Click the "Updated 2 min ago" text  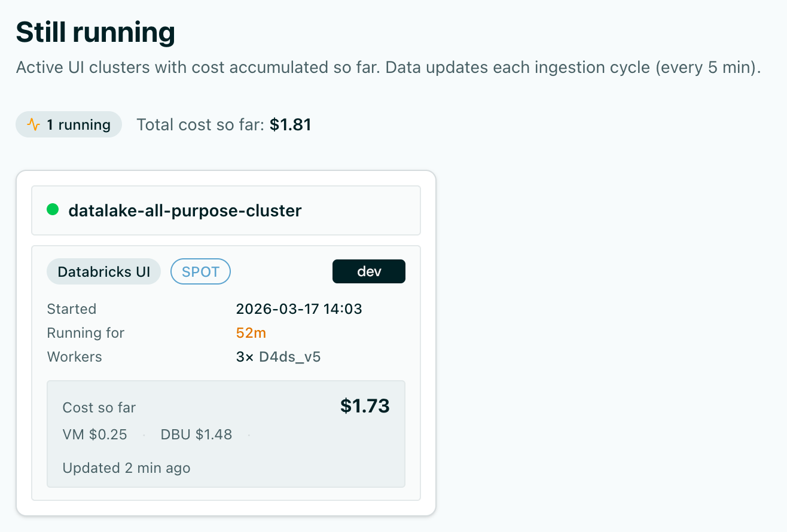(x=126, y=468)
